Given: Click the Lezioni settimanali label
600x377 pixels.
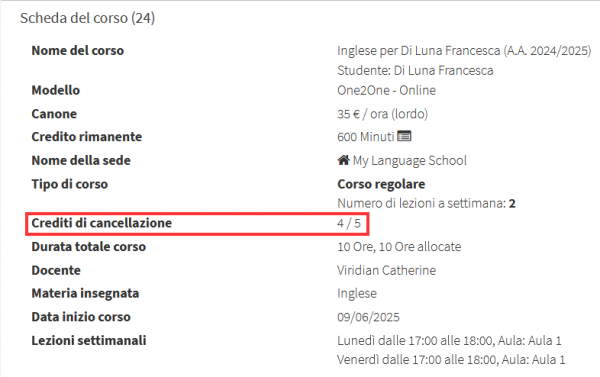Looking at the screenshot, I should coord(89,340).
